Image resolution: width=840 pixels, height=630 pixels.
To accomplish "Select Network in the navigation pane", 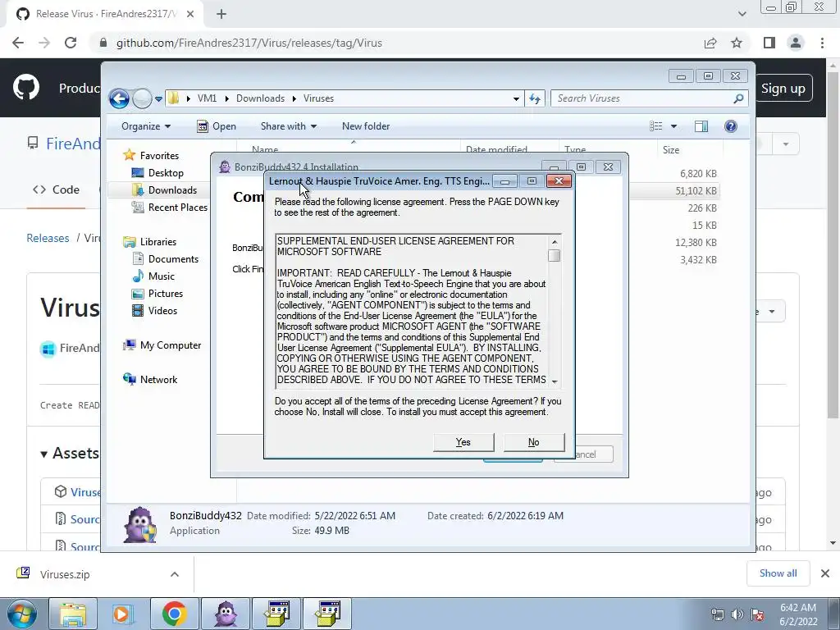I will (x=158, y=379).
